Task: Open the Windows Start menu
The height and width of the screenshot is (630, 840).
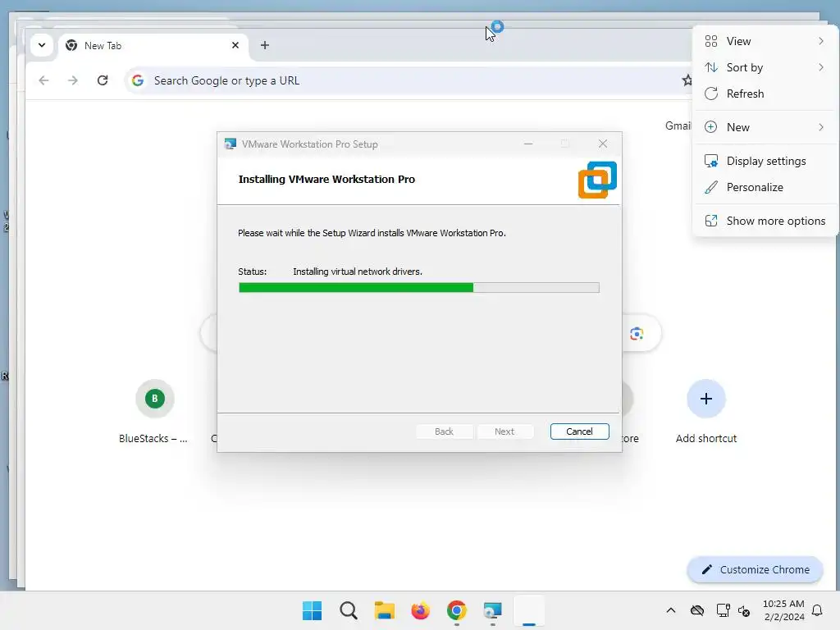Action: click(x=313, y=610)
